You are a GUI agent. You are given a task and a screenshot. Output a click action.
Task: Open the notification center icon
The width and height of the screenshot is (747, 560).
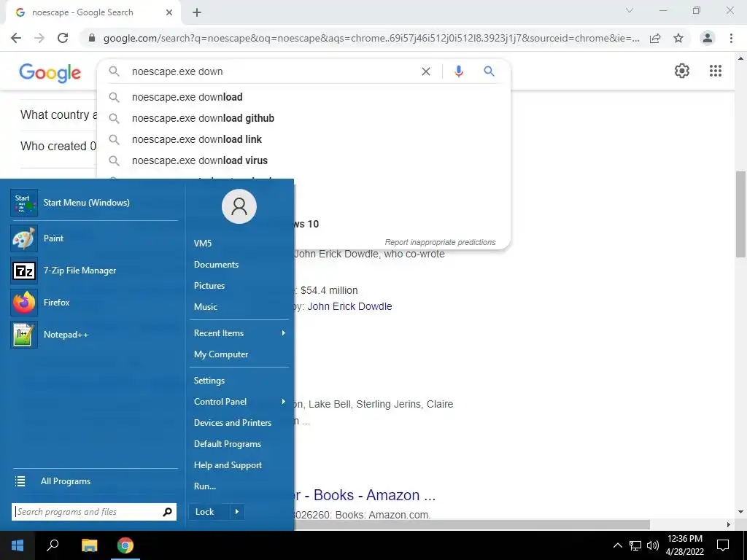click(x=723, y=545)
